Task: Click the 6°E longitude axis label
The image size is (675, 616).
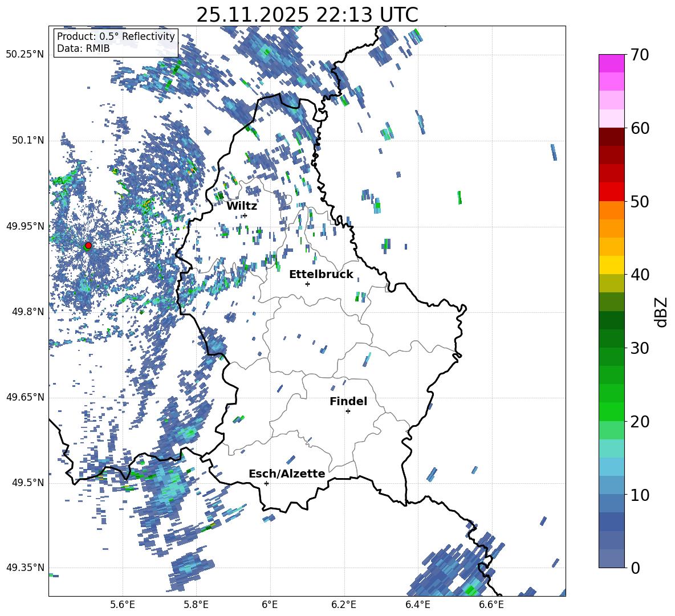Action: click(270, 605)
